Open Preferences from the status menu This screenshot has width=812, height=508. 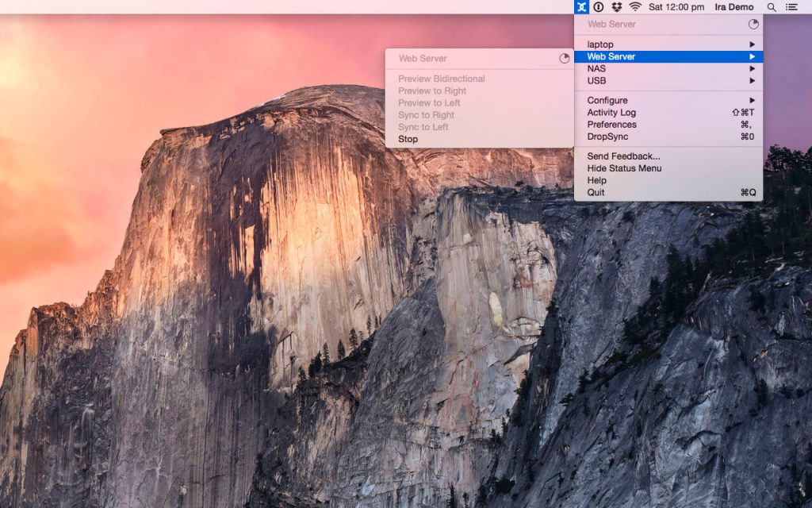pos(611,125)
